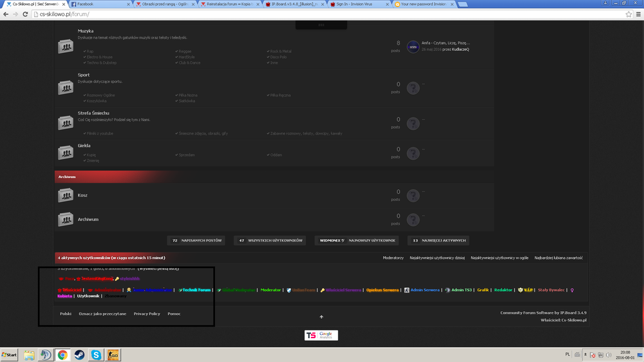Open the Moderatorzy link
644x362 pixels.
coord(393,258)
